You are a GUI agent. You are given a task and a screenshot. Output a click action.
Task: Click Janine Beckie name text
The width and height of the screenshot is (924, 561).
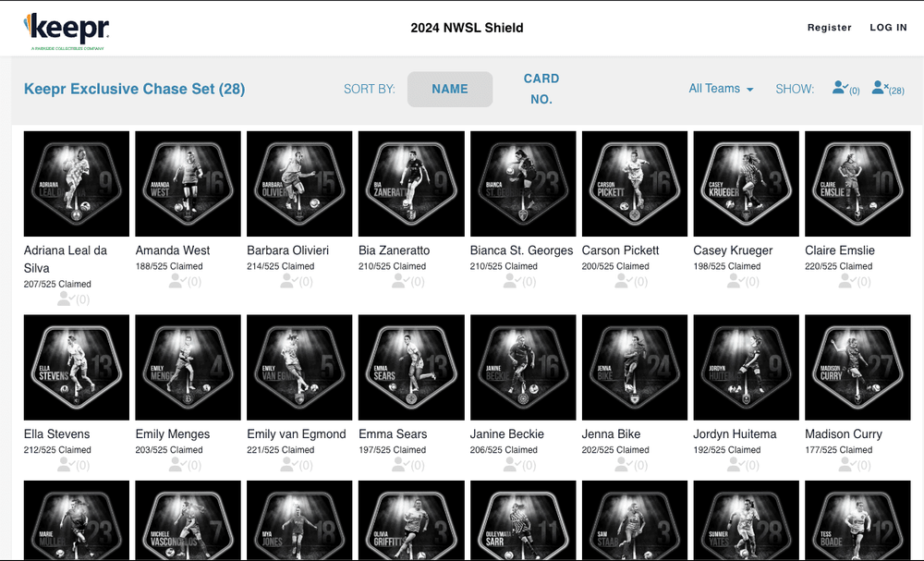506,434
